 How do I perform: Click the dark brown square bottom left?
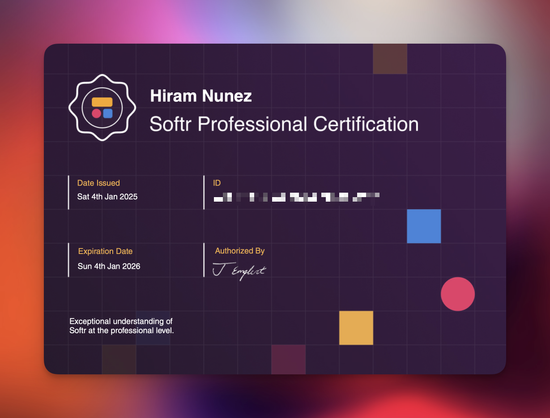pyautogui.click(x=119, y=359)
